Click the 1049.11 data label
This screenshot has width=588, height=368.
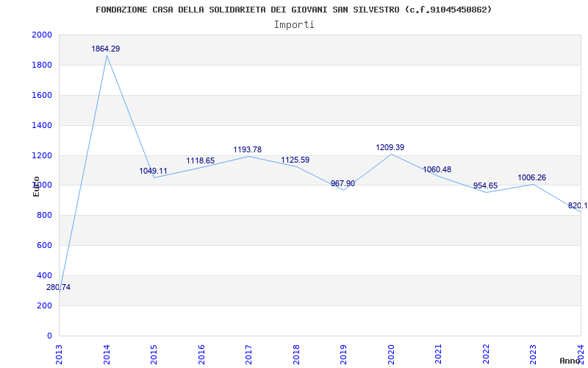click(154, 171)
